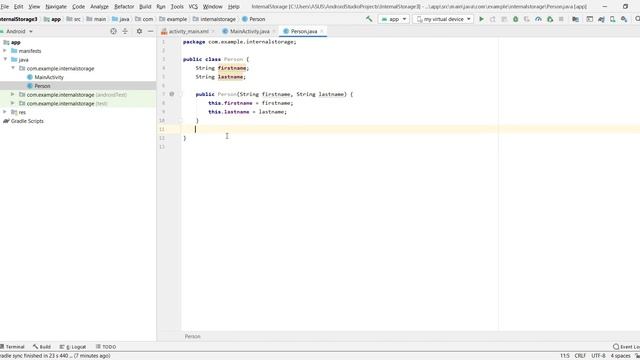Open the Project Structure toolbar icon
Screen dimensions: 640x360
point(576,19)
